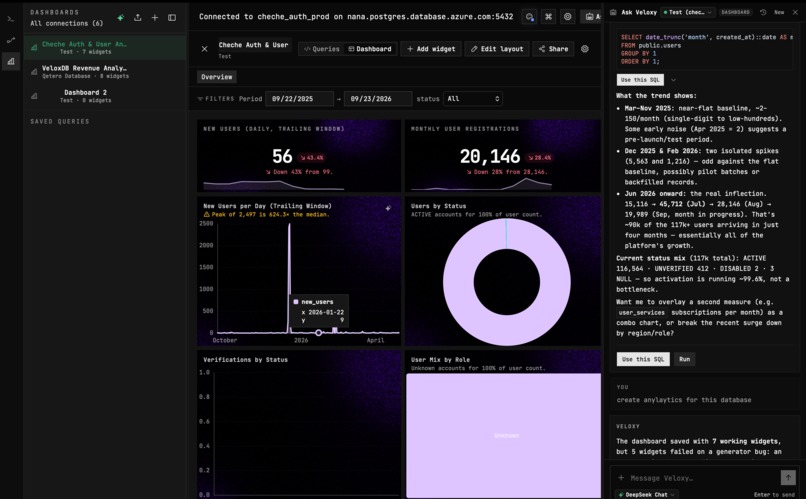
Task: Open the Test connection dropdown in Ask Veloxy
Action: tap(687, 12)
